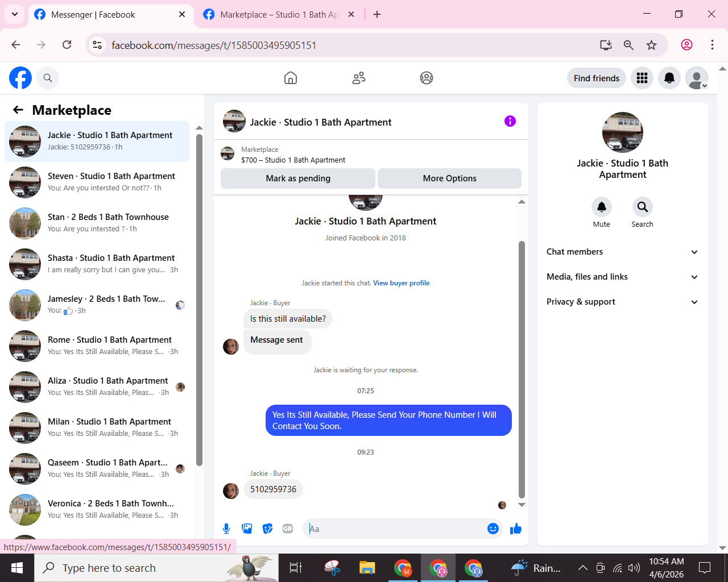Open Facebook search magnifier
728x582 pixels.
click(48, 78)
